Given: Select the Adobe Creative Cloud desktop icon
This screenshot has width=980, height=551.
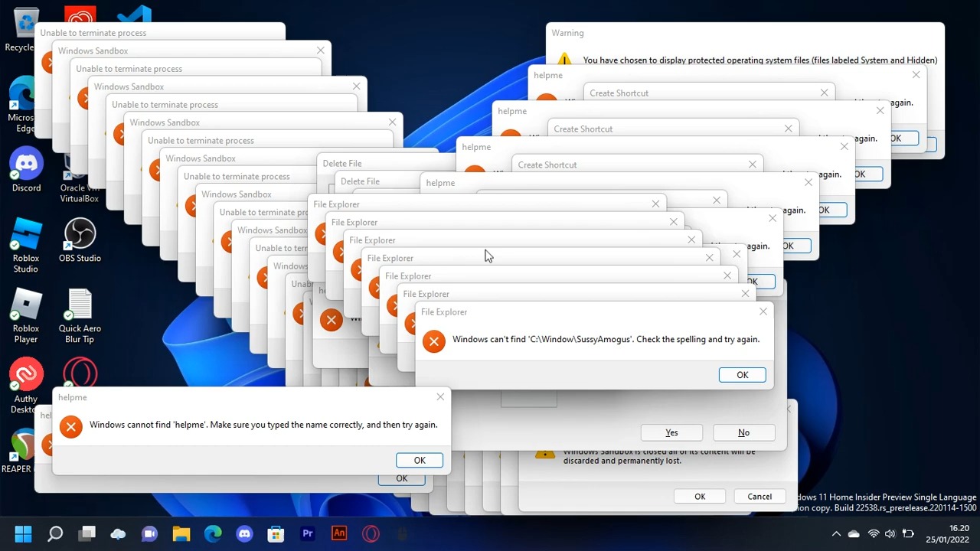Looking at the screenshot, I should [80, 15].
